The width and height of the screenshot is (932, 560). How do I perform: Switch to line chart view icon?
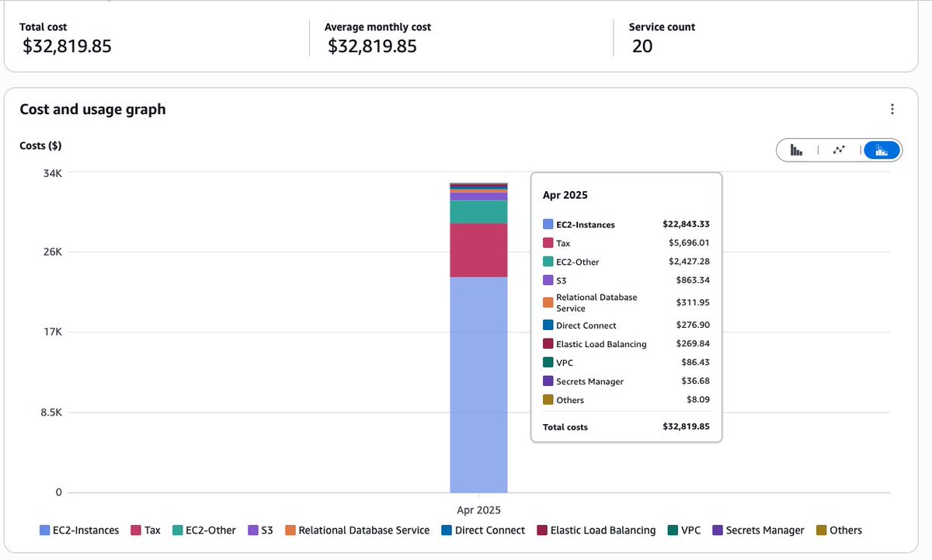click(839, 150)
